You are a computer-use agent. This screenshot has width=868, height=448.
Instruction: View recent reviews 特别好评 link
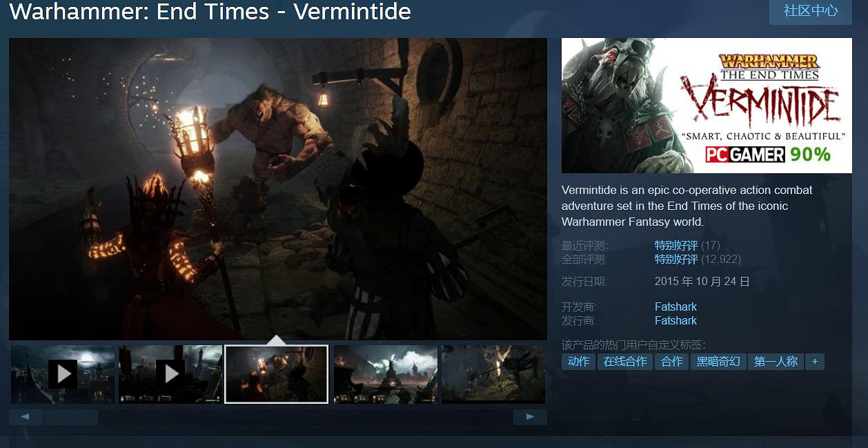point(676,245)
